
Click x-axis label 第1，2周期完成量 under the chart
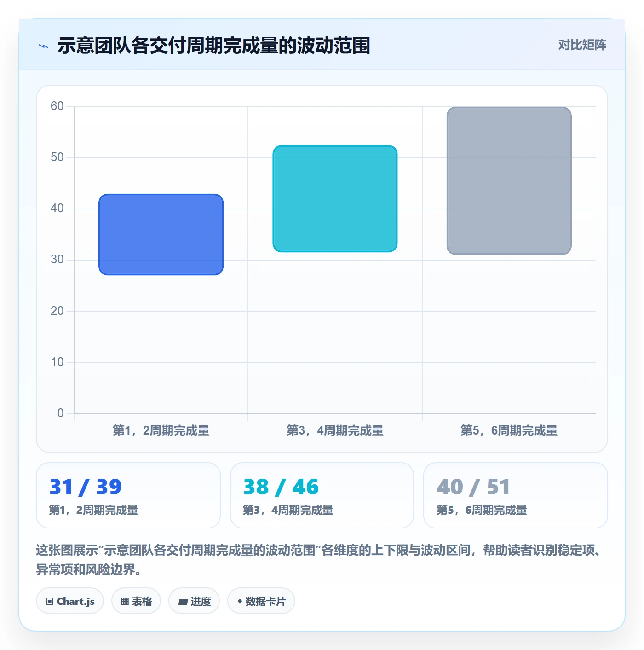click(161, 431)
